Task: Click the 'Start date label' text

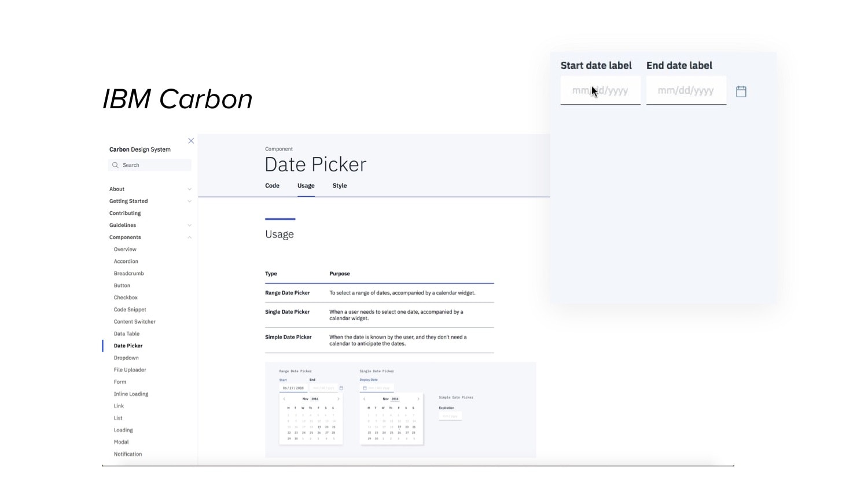Action: [596, 65]
